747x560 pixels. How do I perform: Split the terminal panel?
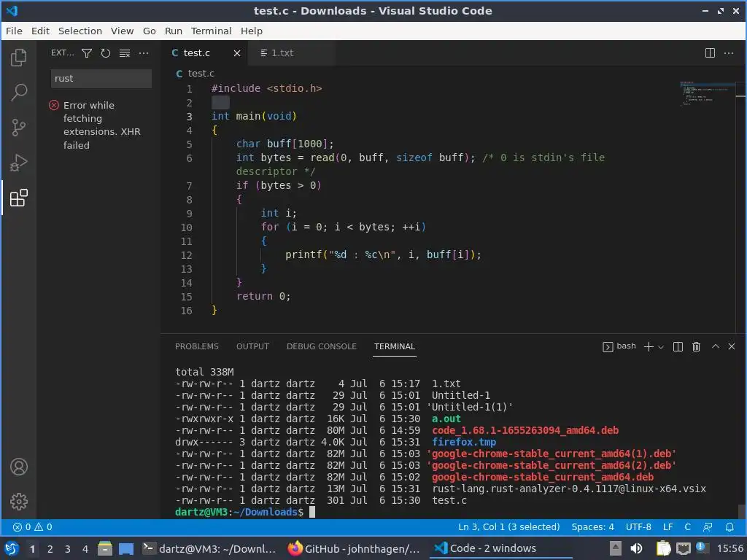point(678,346)
